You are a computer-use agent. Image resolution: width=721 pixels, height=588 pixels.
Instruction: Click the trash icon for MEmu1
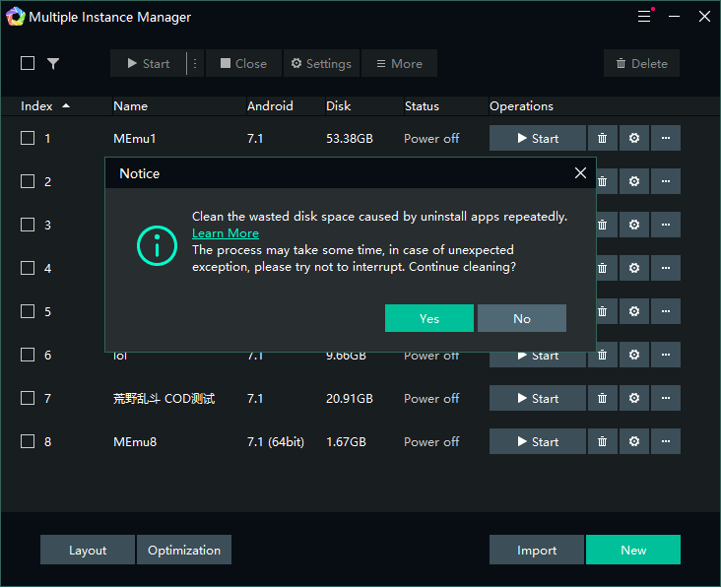602,139
